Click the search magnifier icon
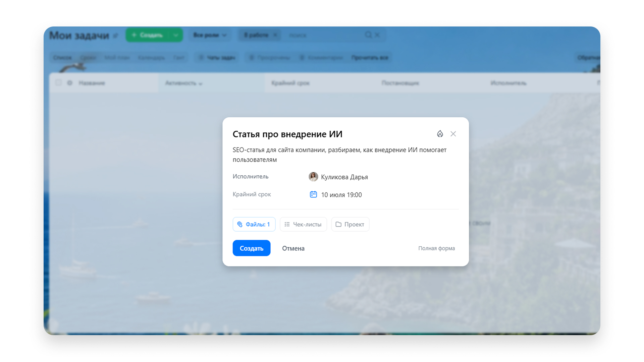 (x=368, y=35)
